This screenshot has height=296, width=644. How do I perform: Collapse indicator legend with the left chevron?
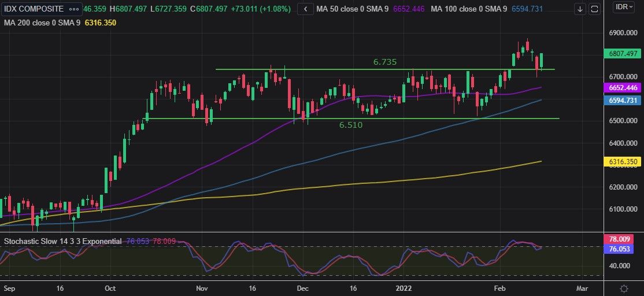305,9
